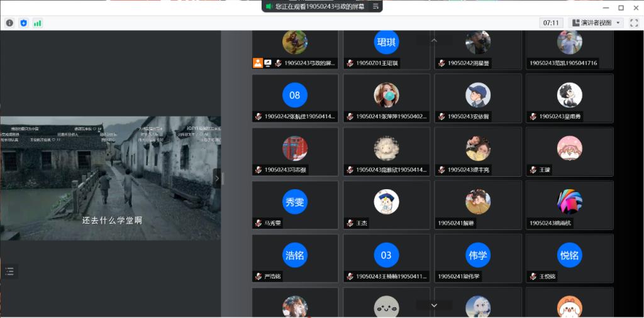Screen dimensions: 644x318
Task: Enter full screen mode via the top-right icon
Action: tap(633, 23)
